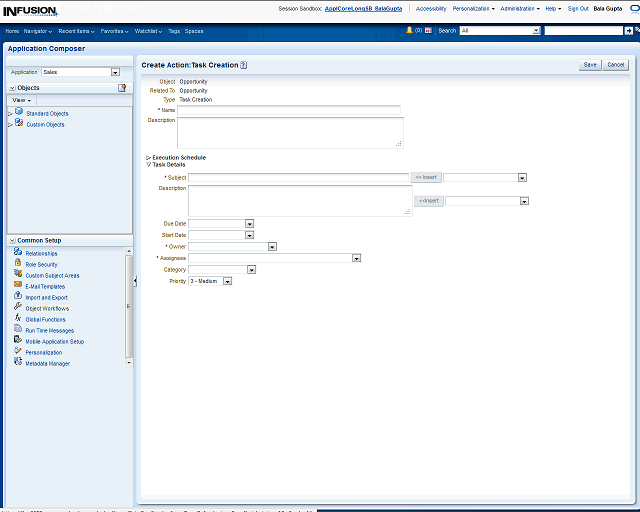Collapse the Task Details section

(149, 164)
